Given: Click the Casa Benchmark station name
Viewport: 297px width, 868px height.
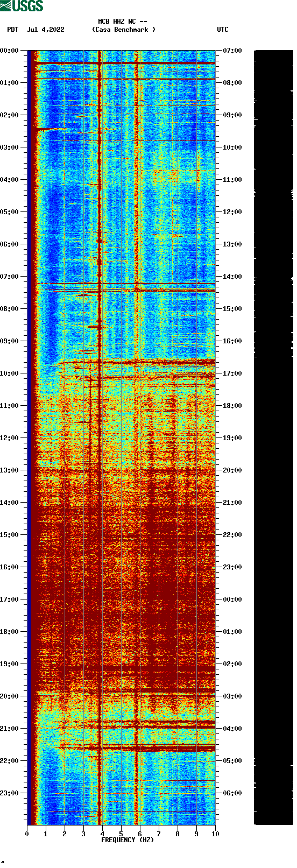Looking at the screenshot, I should [124, 30].
